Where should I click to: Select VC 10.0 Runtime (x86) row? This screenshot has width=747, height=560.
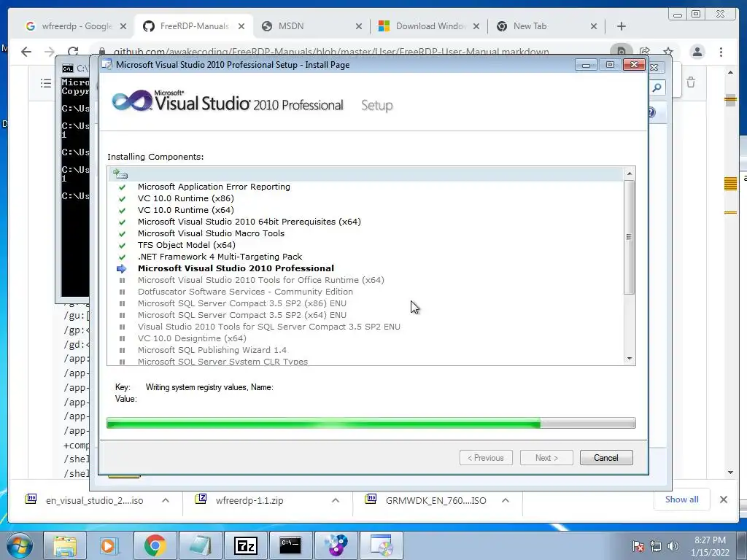coord(186,198)
